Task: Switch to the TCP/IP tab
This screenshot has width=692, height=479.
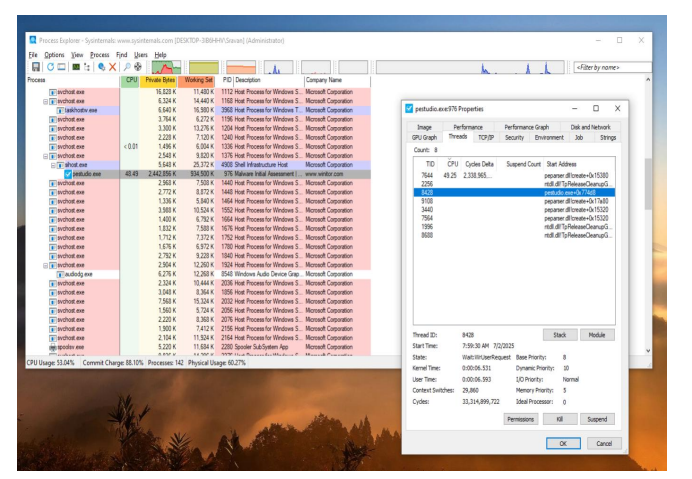Action: tap(484, 137)
